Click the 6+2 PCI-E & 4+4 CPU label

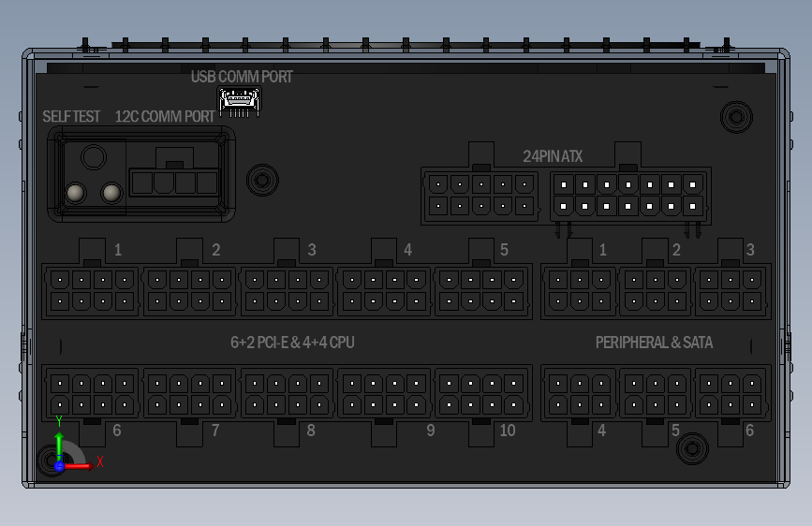tap(292, 343)
